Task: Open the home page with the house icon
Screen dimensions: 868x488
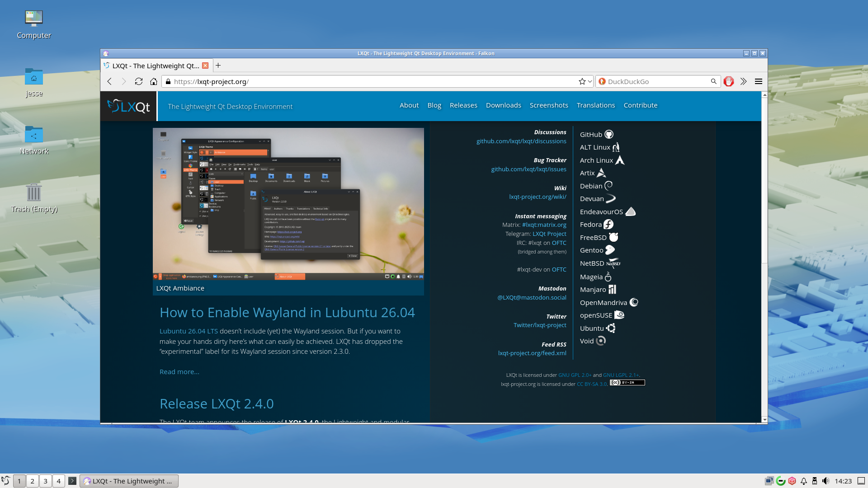Action: coord(154,81)
